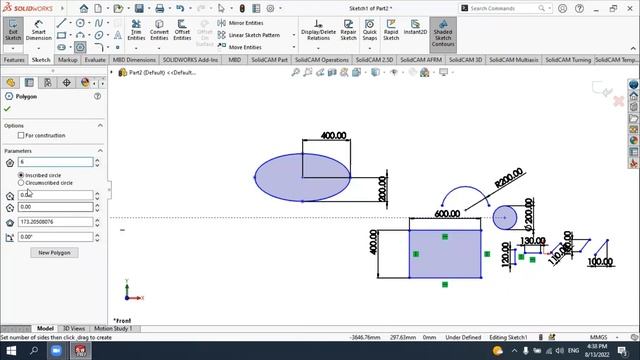
Task: Open the Exit Sketch dropdown arrow
Action: [13, 48]
